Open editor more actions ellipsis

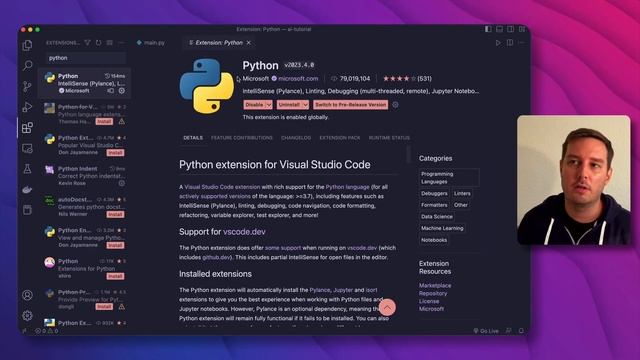coord(521,42)
